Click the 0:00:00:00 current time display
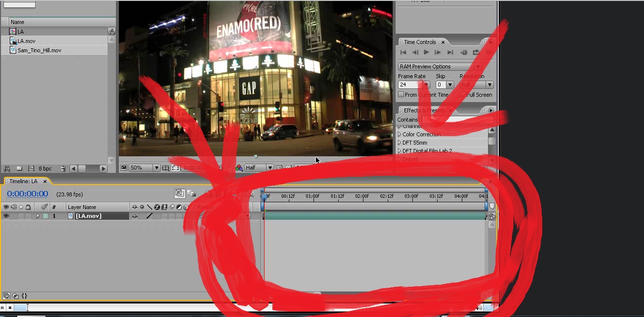Screen dimensions: 644x317 (27, 194)
